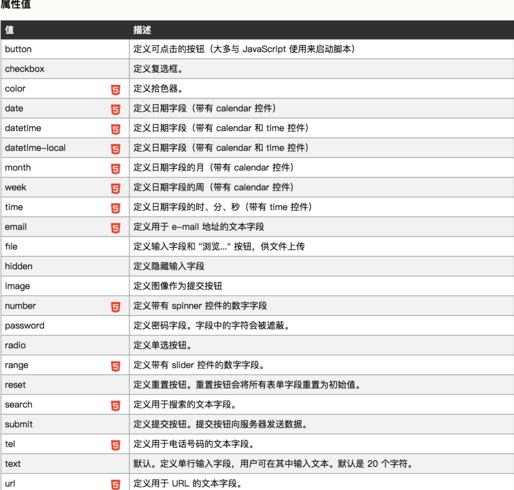Click the HTML5 icon in week row

(115, 188)
